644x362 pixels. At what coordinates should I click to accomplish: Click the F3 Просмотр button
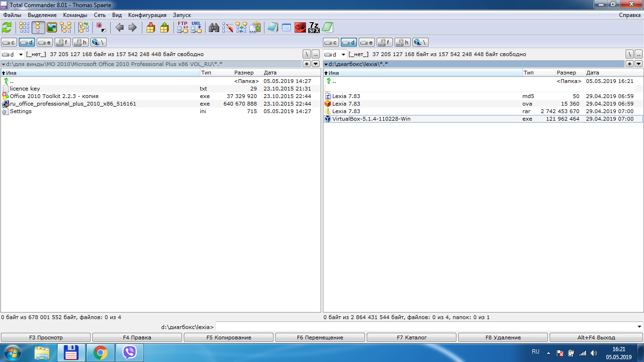click(46, 337)
